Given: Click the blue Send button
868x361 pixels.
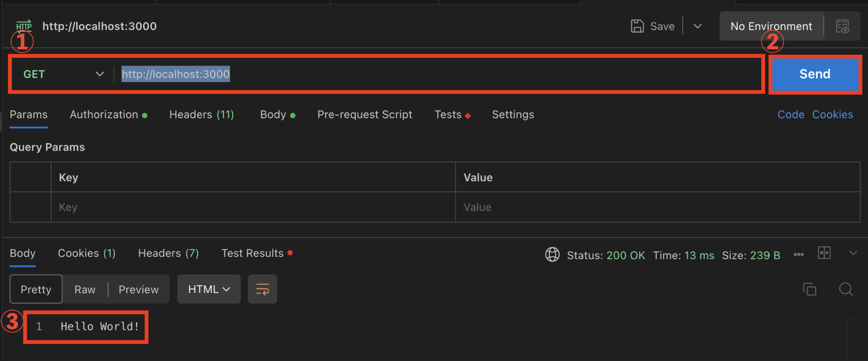Looking at the screenshot, I should tap(815, 74).
